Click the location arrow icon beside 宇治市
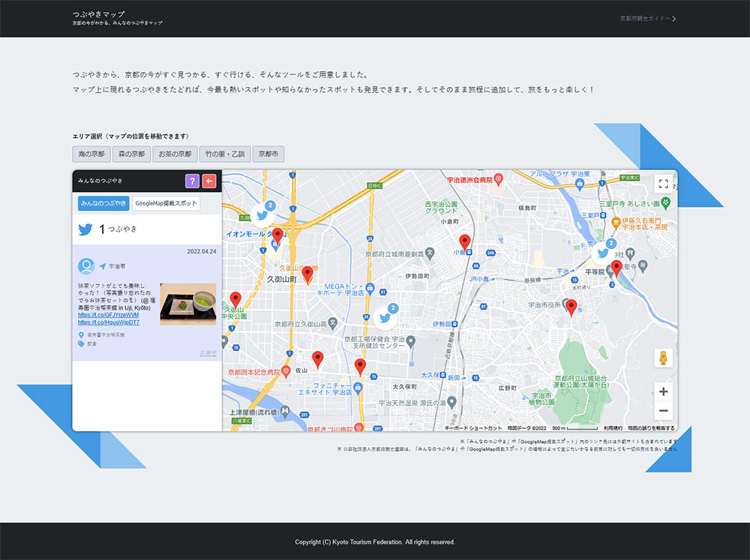Viewport: 750px width, 560px height. [x=103, y=266]
